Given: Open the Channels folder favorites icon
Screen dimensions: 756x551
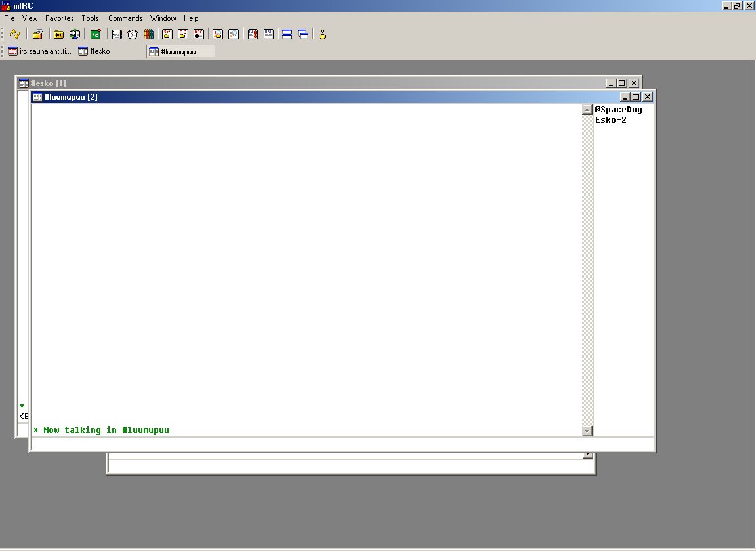Looking at the screenshot, I should [x=58, y=34].
